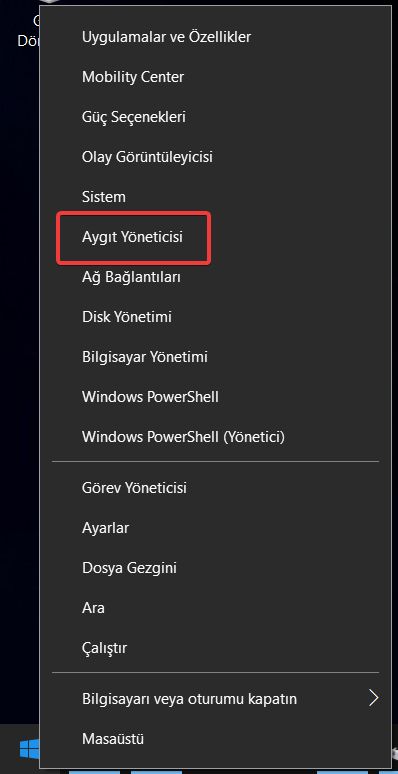Click the Windows Start logo icon
The image size is (398, 774).
30,749
